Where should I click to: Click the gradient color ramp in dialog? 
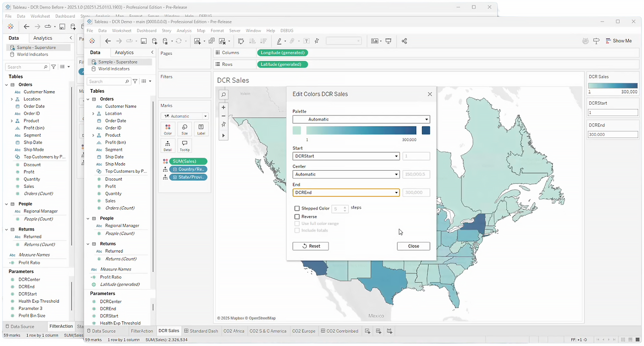361,130
